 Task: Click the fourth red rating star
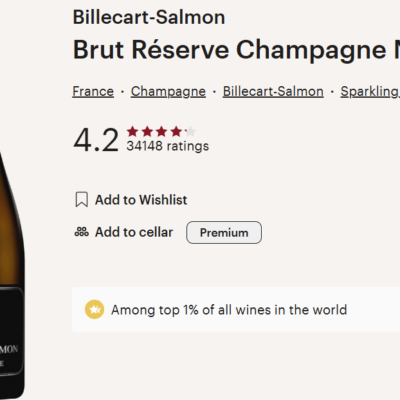(x=176, y=132)
